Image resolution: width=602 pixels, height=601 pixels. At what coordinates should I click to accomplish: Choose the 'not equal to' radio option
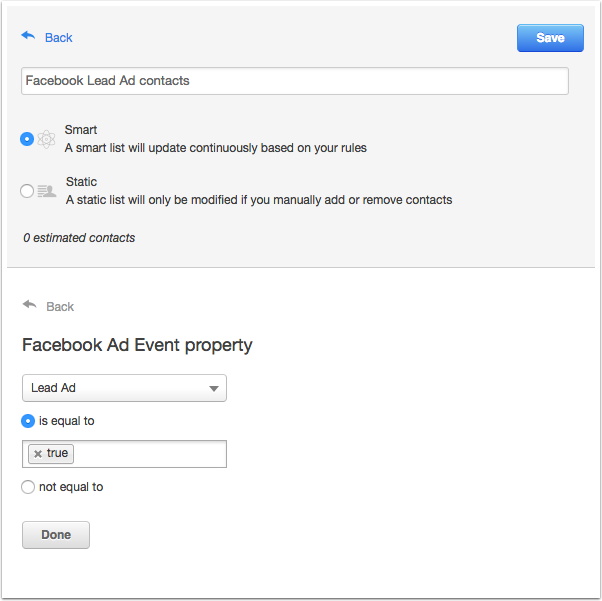pyautogui.click(x=28, y=487)
